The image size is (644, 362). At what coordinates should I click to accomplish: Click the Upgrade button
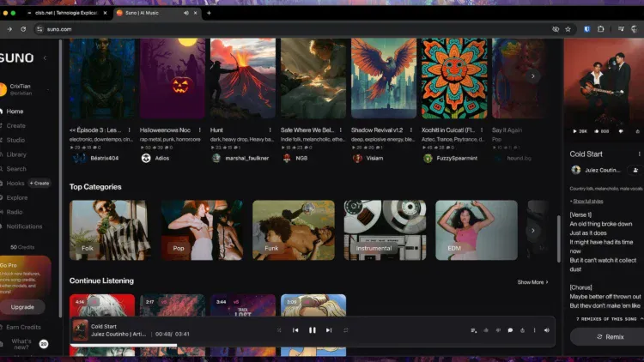tap(22, 306)
